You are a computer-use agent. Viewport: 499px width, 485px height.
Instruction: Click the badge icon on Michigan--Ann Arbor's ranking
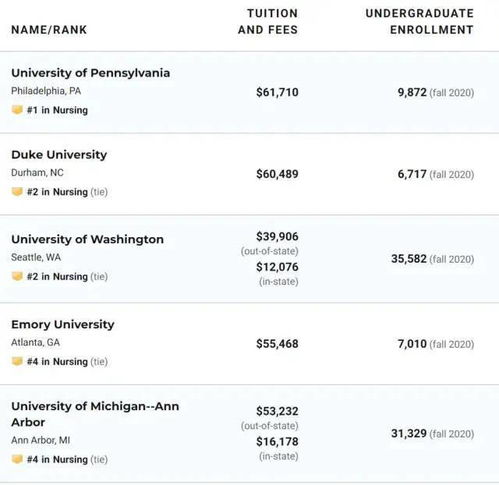point(17,459)
